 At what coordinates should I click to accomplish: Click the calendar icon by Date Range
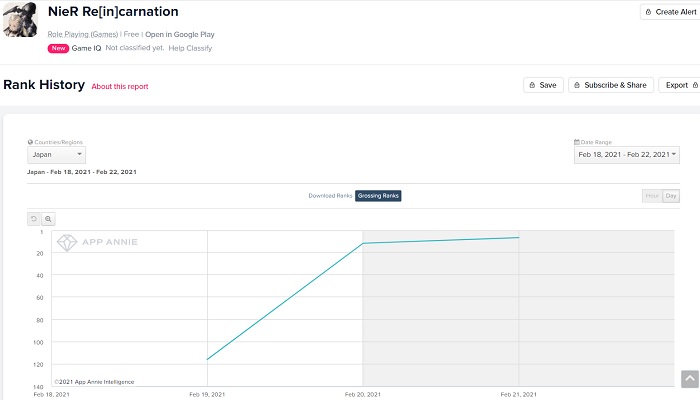point(577,142)
